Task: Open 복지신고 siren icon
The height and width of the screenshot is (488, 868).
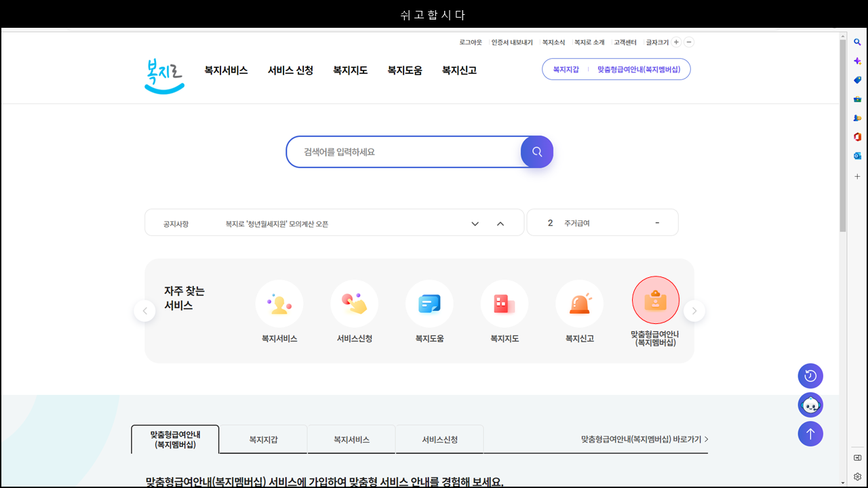Action: (x=580, y=304)
